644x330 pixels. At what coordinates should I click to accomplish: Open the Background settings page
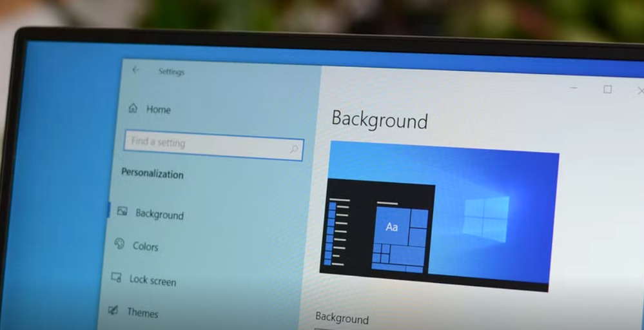159,214
